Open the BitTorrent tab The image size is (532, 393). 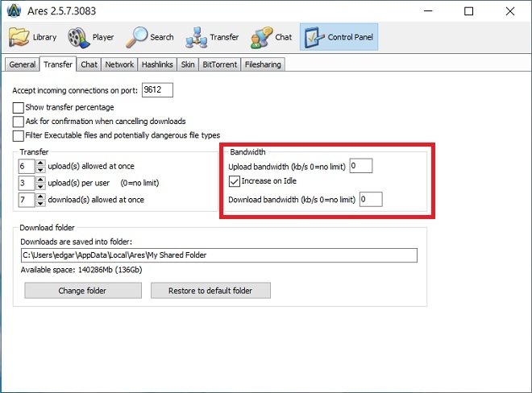219,64
